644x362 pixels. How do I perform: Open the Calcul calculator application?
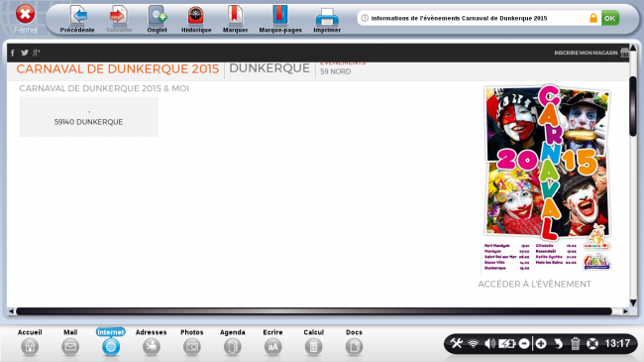click(x=313, y=342)
